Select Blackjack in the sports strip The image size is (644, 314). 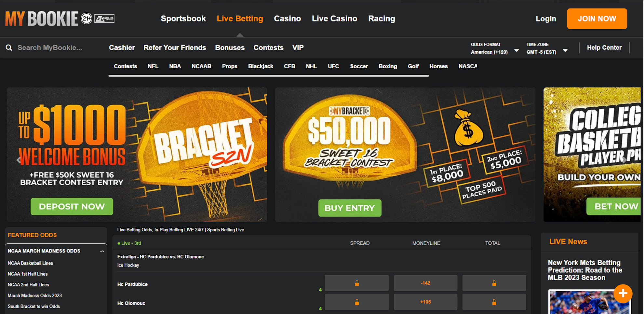[x=261, y=66]
